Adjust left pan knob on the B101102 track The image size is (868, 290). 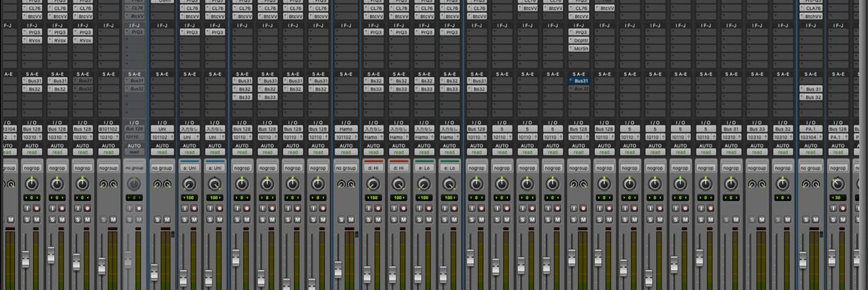[x=103, y=184]
